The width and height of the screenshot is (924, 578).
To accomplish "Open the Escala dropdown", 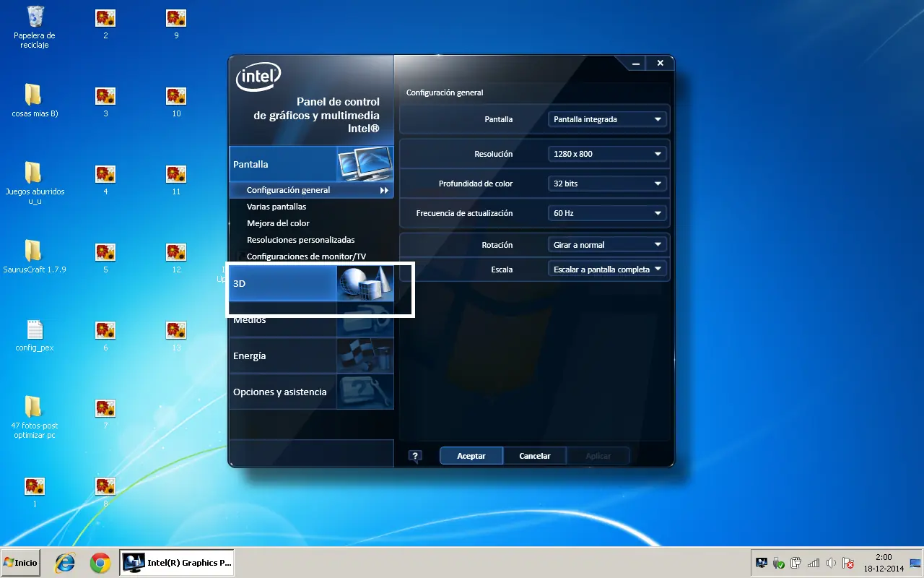I will pos(607,269).
